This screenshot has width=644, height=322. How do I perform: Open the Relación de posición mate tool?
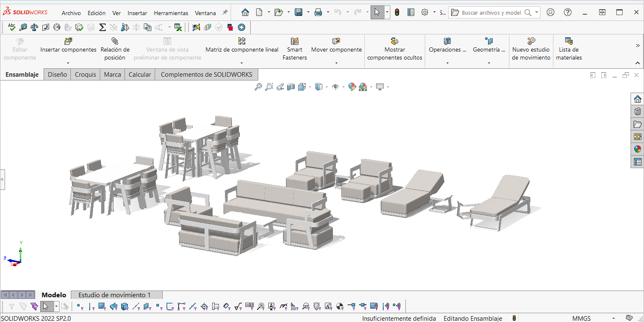click(x=115, y=49)
